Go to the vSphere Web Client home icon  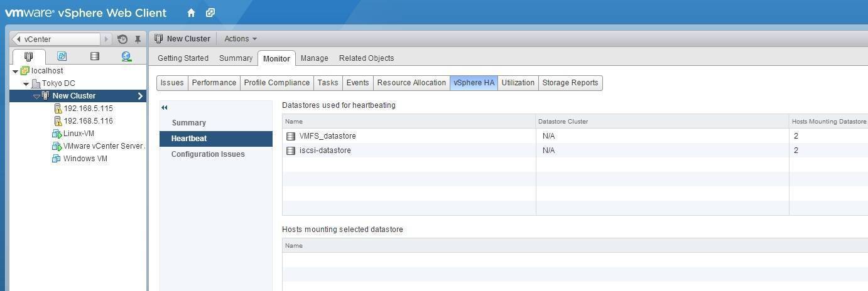pos(191,13)
